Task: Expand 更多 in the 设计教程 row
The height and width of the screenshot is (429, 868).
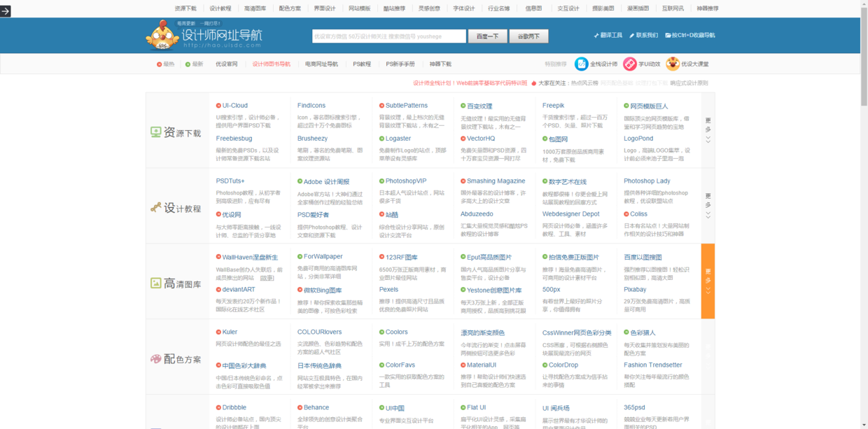Action: click(708, 206)
